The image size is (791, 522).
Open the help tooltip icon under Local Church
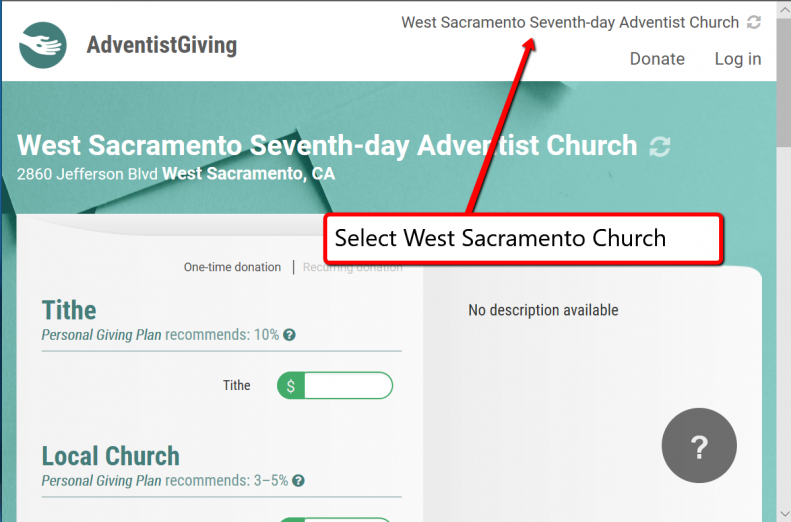point(298,481)
